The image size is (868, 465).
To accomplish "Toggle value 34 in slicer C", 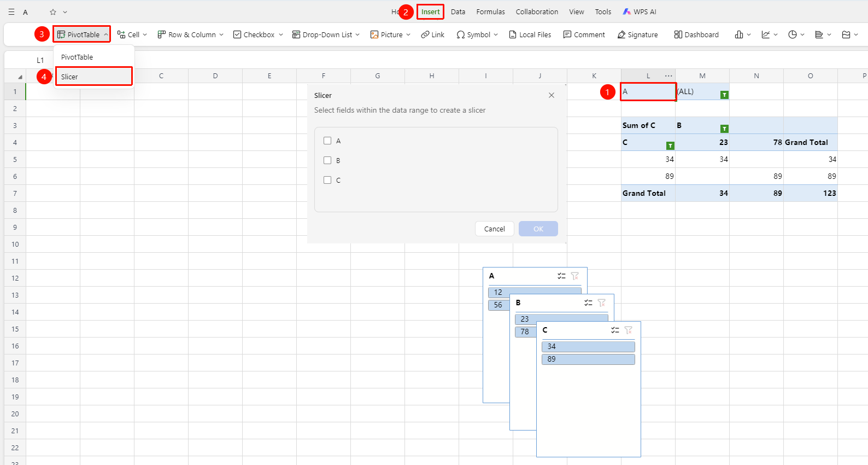I will pos(588,346).
